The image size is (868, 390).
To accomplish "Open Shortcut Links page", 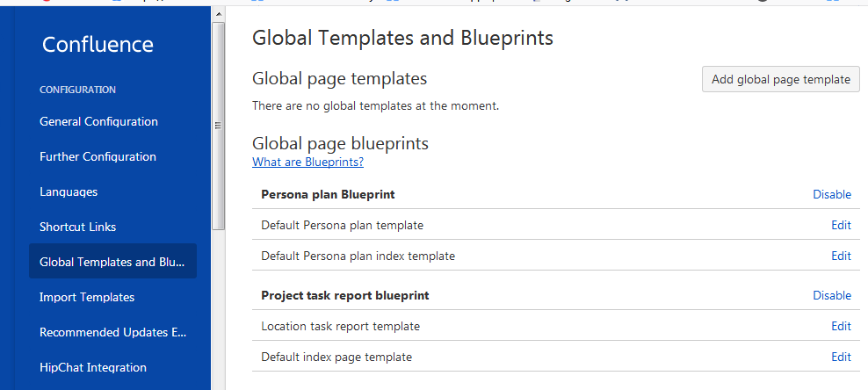I will click(x=77, y=227).
